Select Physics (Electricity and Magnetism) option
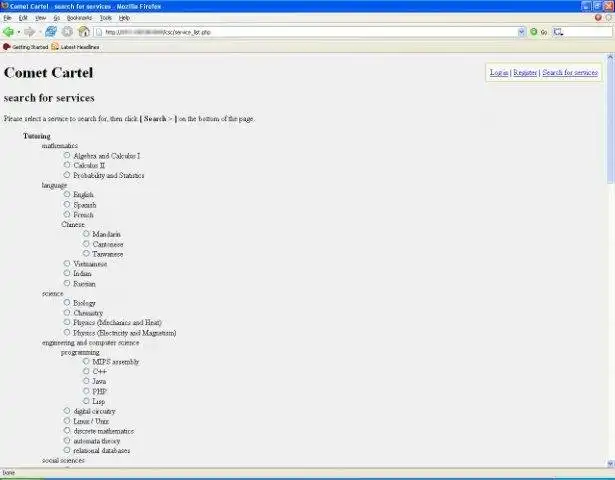615x480 pixels. click(67, 333)
